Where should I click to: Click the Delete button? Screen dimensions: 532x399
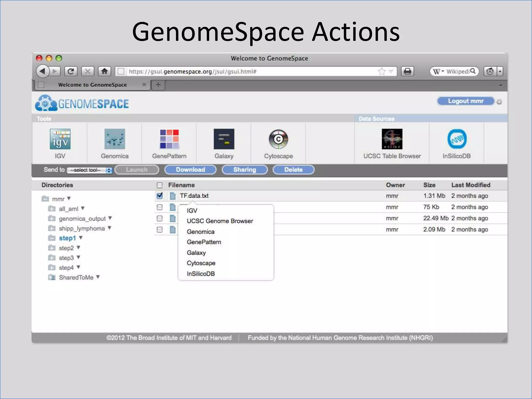294,170
